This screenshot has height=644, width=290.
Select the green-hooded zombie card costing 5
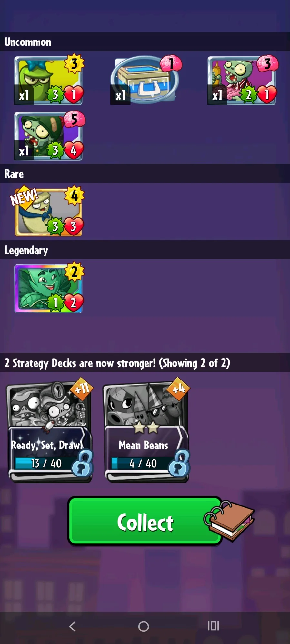click(48, 136)
